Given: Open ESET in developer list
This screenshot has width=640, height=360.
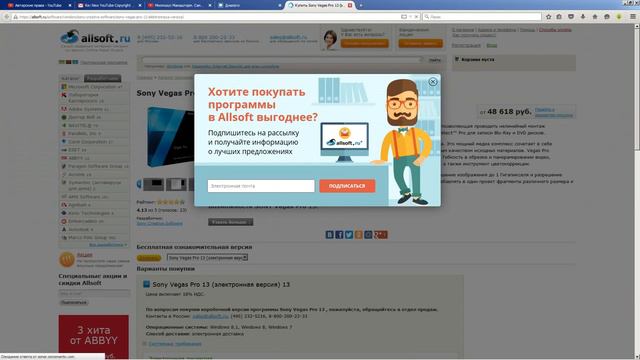Looking at the screenshot, I should click(x=74, y=150).
